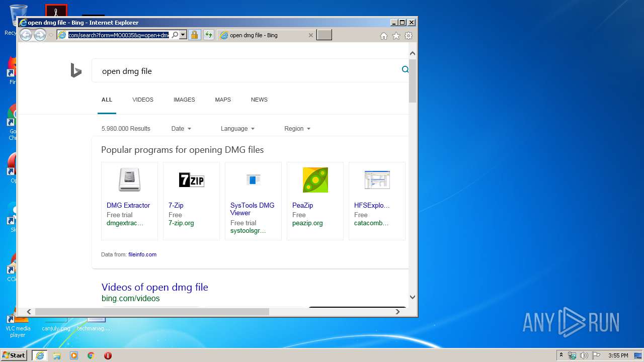The height and width of the screenshot is (362, 644).
Task: Select the ALL results tab
Action: 107,100
